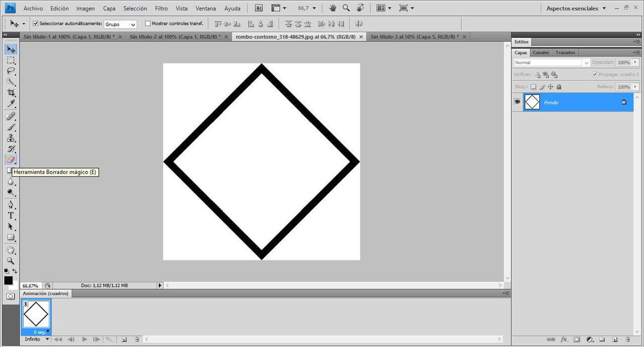The width and height of the screenshot is (644, 347).
Task: Delete the selected animation frame
Action: coord(136,339)
